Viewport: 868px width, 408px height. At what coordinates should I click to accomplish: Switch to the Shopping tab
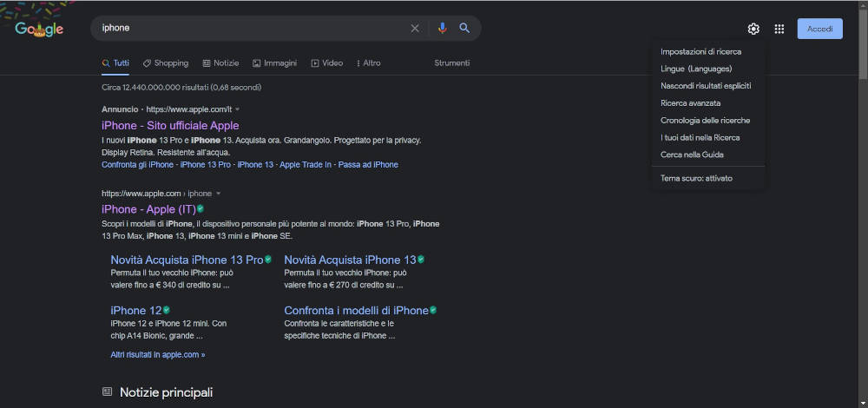(x=166, y=63)
